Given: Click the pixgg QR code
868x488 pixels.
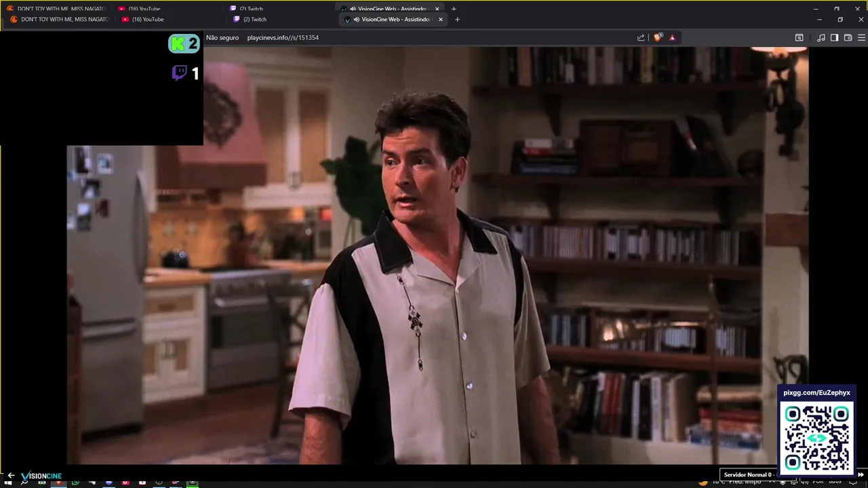Looking at the screenshot, I should pos(816,437).
